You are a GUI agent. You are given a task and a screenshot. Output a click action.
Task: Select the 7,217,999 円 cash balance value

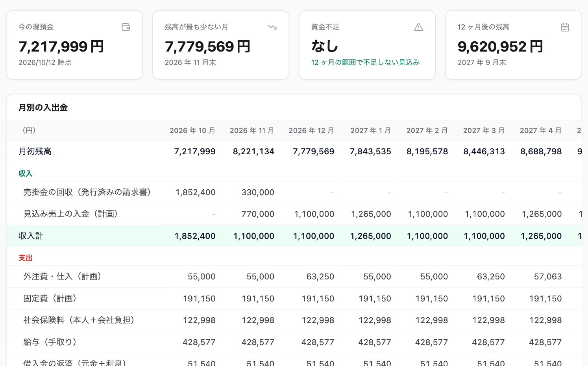coord(61,46)
